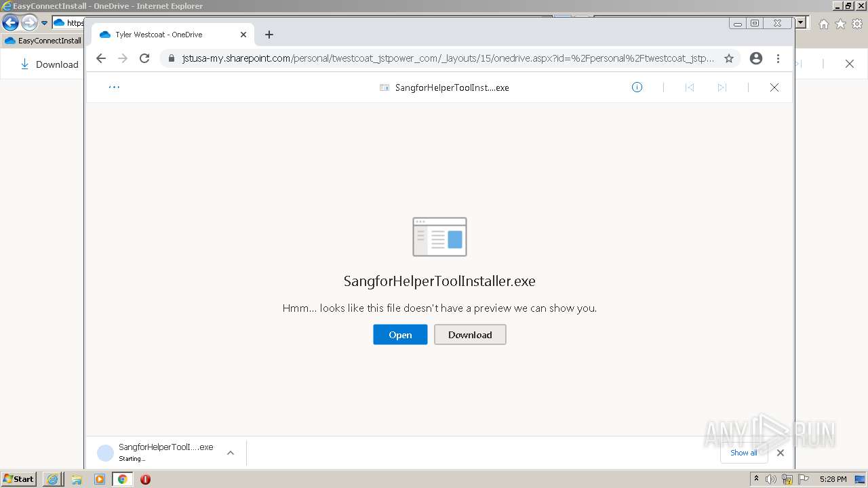Minimize the Chrome window
868x488 pixels.
[738, 24]
